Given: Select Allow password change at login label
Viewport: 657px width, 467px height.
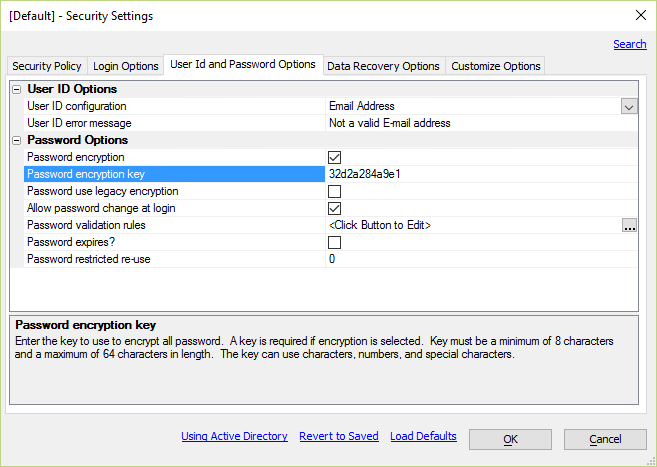Looking at the screenshot, I should pos(101,208).
